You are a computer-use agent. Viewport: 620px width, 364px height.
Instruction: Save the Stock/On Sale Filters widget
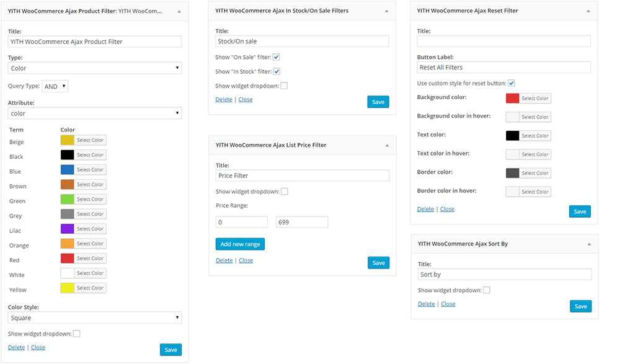tap(378, 102)
